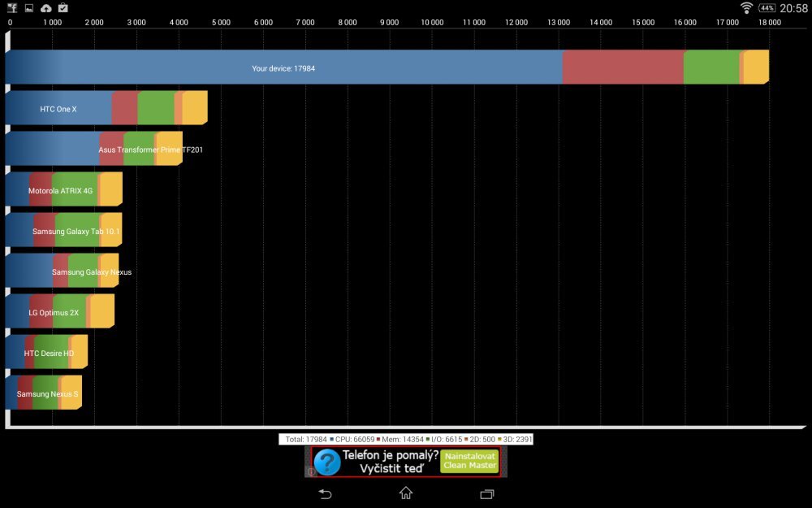The height and width of the screenshot is (508, 812).
Task: Tap the 'Telefon je pomalý?' ad text
Action: (390, 455)
